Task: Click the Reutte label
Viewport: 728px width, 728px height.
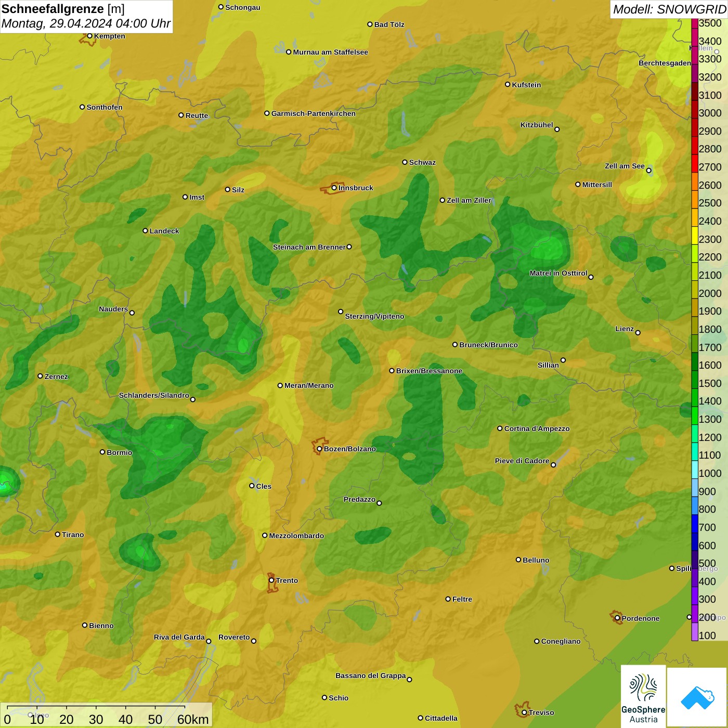Action: click(x=197, y=115)
